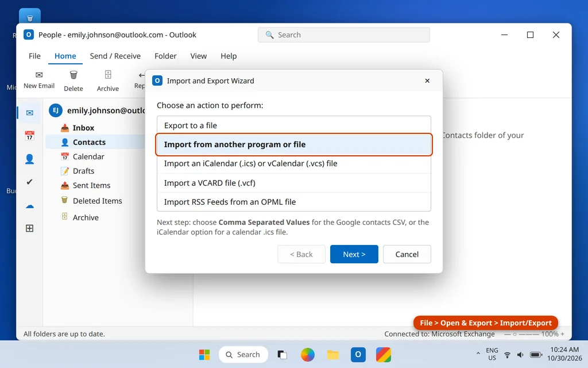Image resolution: width=588 pixels, height=368 pixels.
Task: Open Task View in the taskbar
Action: click(282, 354)
